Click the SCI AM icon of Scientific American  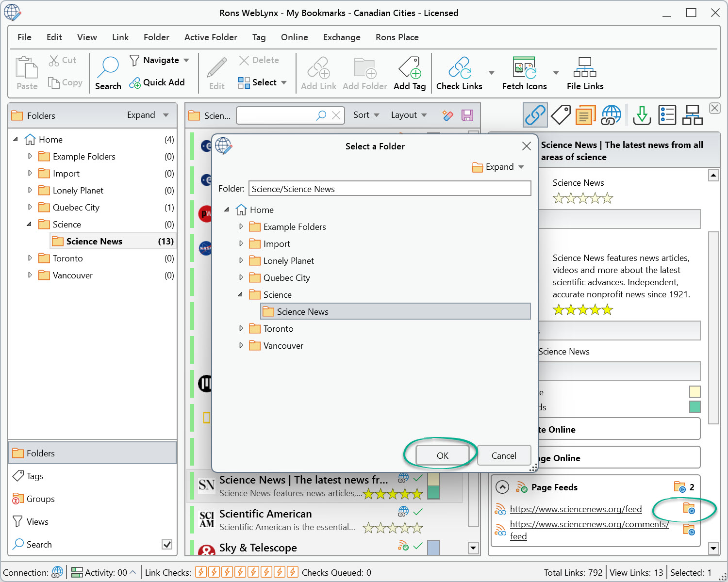click(207, 519)
